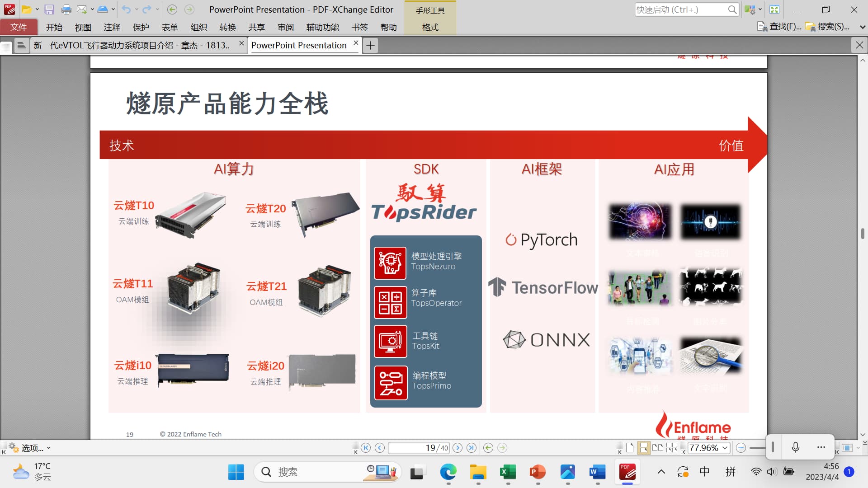The image size is (868, 488).
Task: Open the redo history dropdown
Action: pos(157,9)
